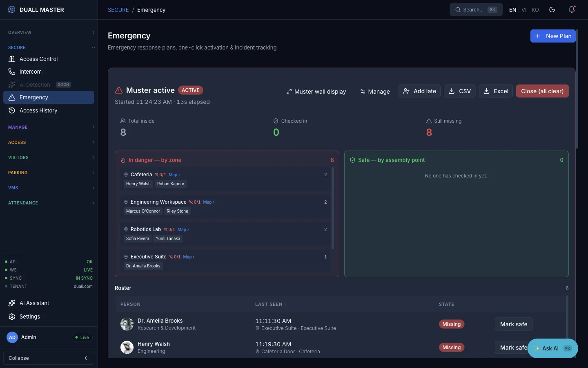588x368 pixels.
Task: Expand the MANAGE section
Action: (49, 127)
